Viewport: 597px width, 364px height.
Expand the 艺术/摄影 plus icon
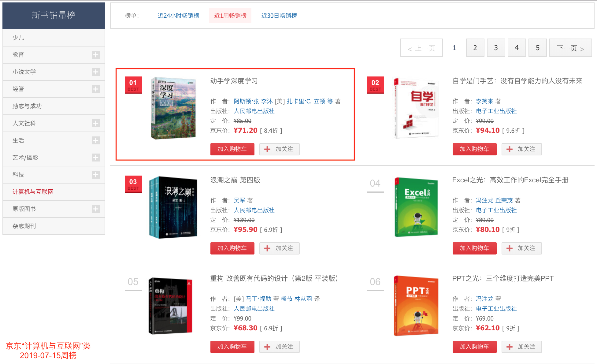(95, 158)
